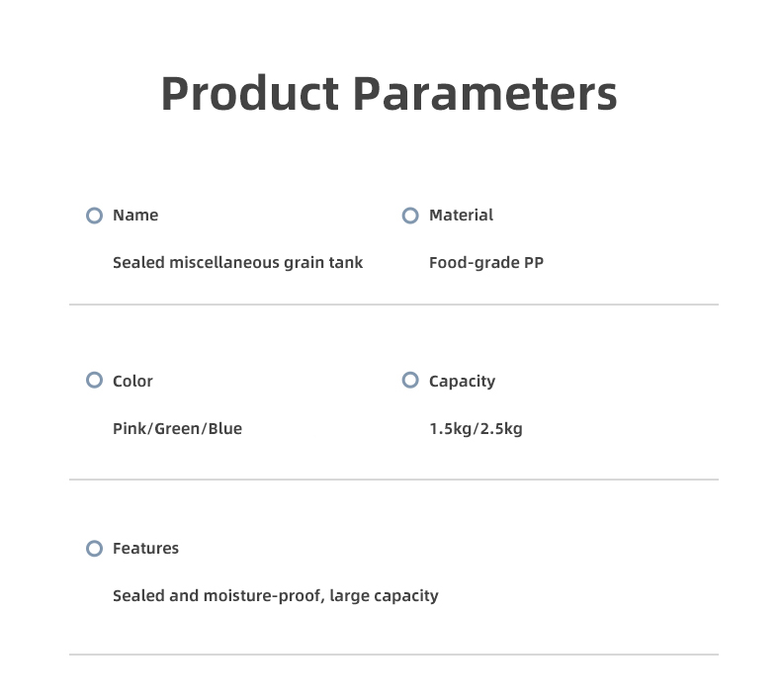Image resolution: width=781 pixels, height=700 pixels.
Task: Select the Material label
Action: 461,216
